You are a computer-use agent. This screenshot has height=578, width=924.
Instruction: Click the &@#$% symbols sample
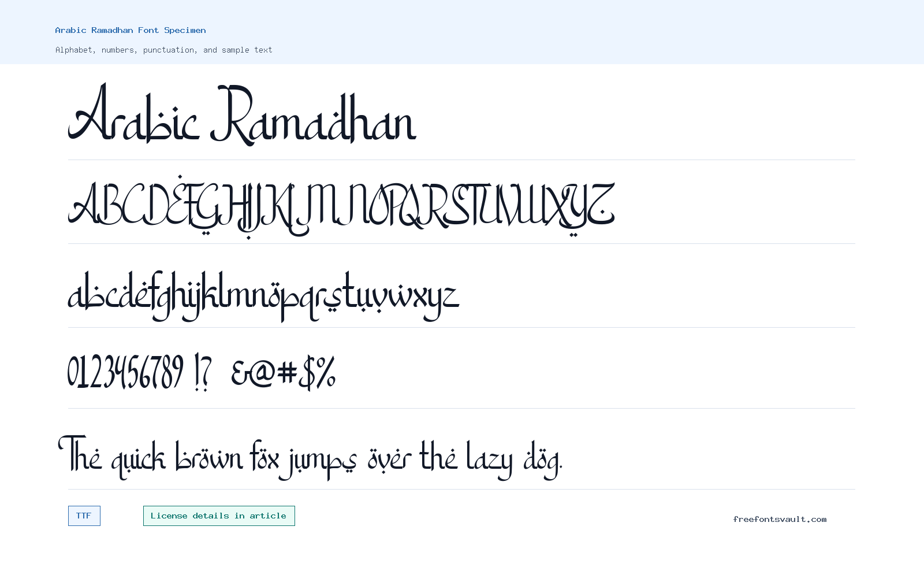[x=283, y=373]
